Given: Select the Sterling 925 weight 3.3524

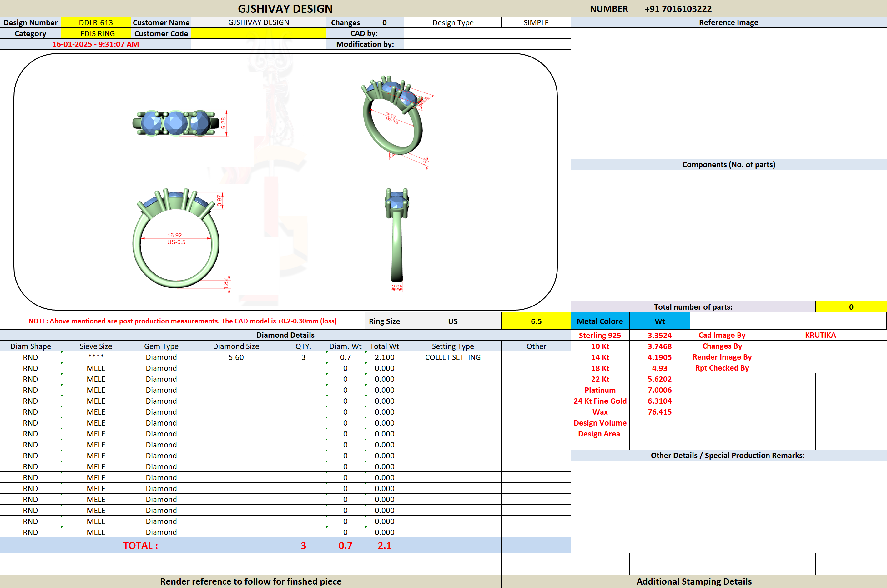Looking at the screenshot, I should click(x=660, y=335).
